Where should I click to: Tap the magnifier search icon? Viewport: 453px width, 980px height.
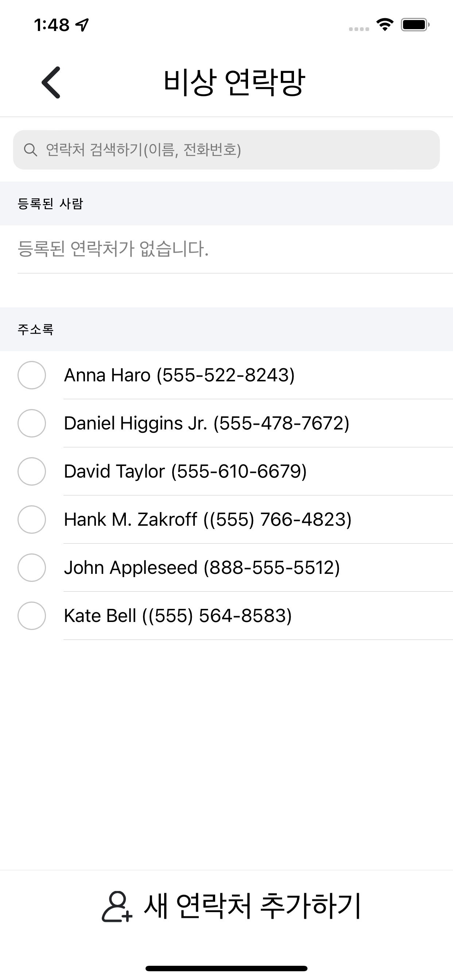(30, 150)
